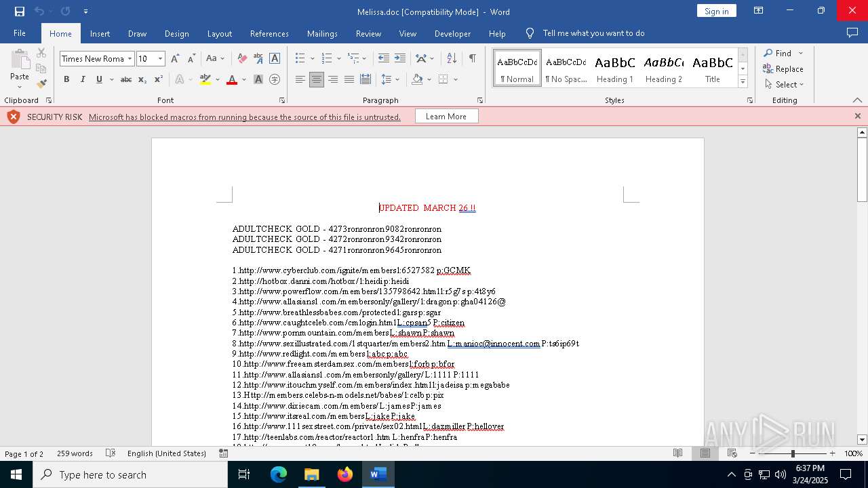Screen dimensions: 868x488
Task: Click the Windows taskbar search box
Action: point(130,474)
